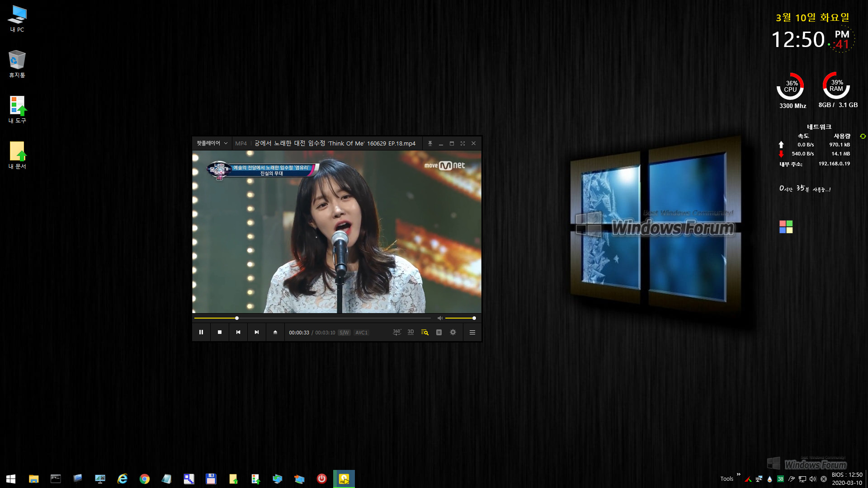Open the Windows Start menu
Screen dimensions: 868x488
11,479
